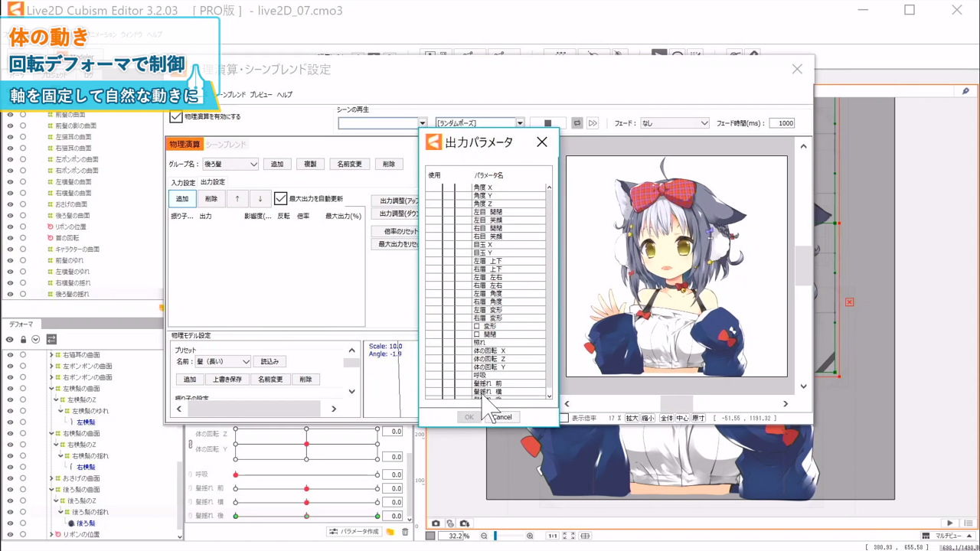The height and width of the screenshot is (551, 980).
Task: Click the フェード時間(ms) input field showing 1000
Action: pos(782,123)
